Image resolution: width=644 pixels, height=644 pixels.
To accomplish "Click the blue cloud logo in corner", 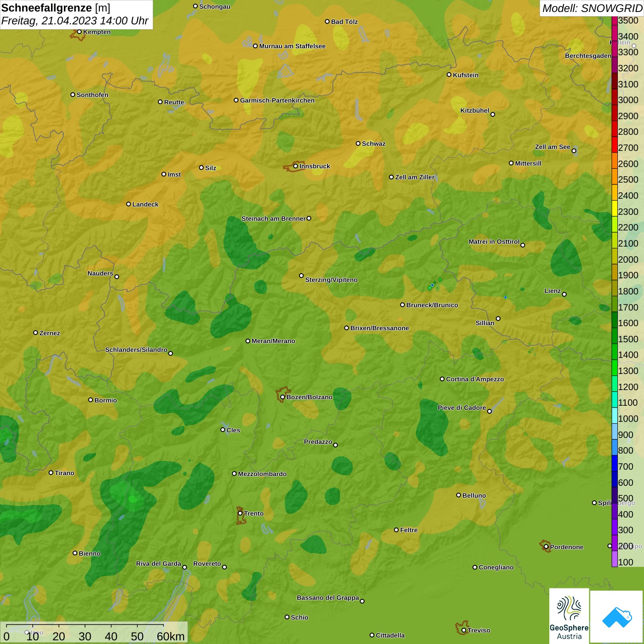I will tap(617, 616).
